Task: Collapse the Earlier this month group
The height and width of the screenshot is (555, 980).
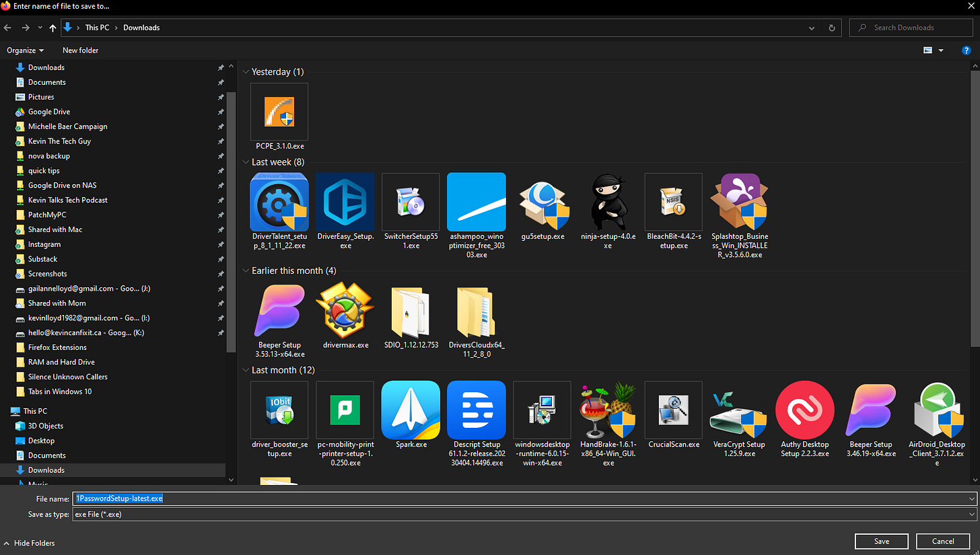Action: 246,270
